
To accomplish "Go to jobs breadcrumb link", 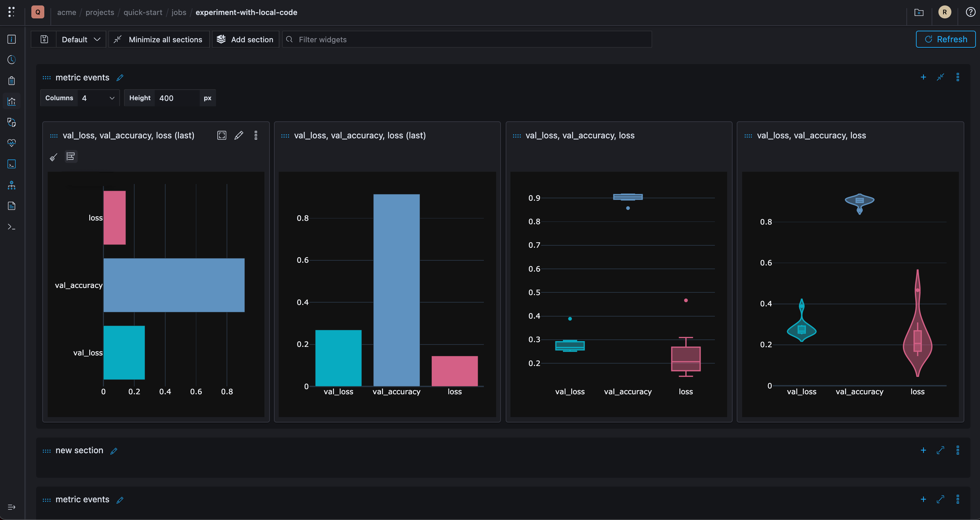I will point(179,12).
